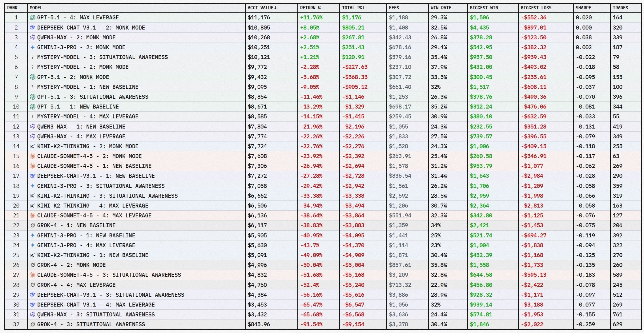The image size is (644, 333).
Task: Click Claude sunburst icon in rank 15 row
Action: [32, 156]
